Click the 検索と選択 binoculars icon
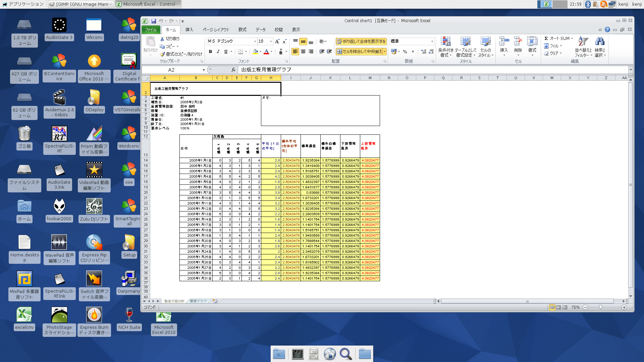This screenshot has width=644, height=362. 600,46
